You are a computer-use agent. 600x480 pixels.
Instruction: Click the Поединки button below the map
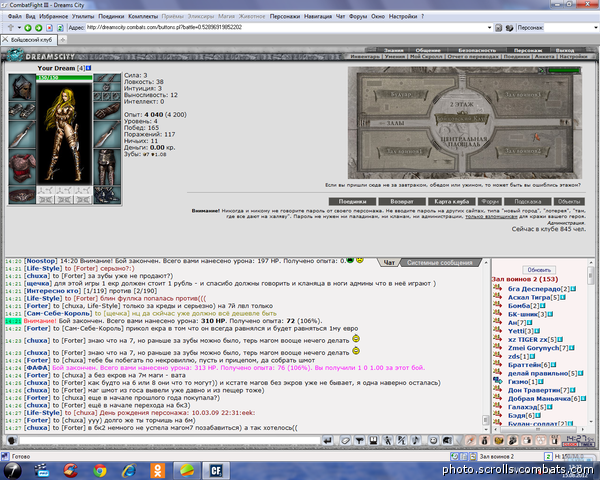click(352, 201)
